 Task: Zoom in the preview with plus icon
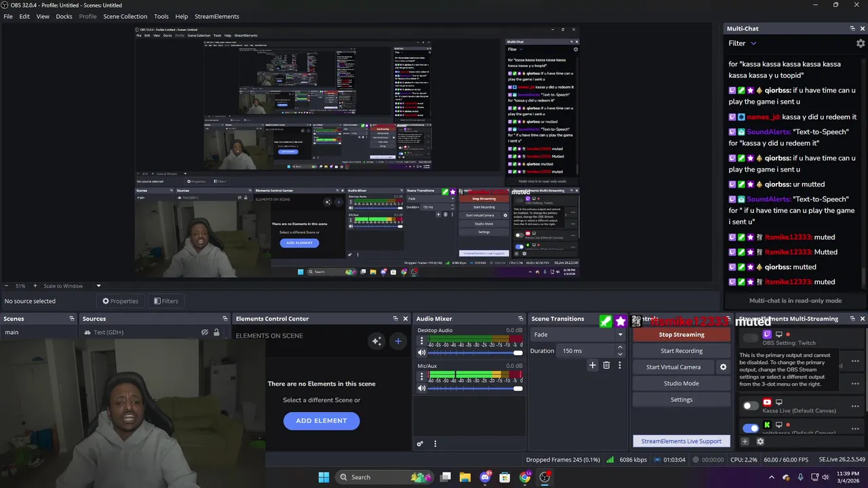37,286
